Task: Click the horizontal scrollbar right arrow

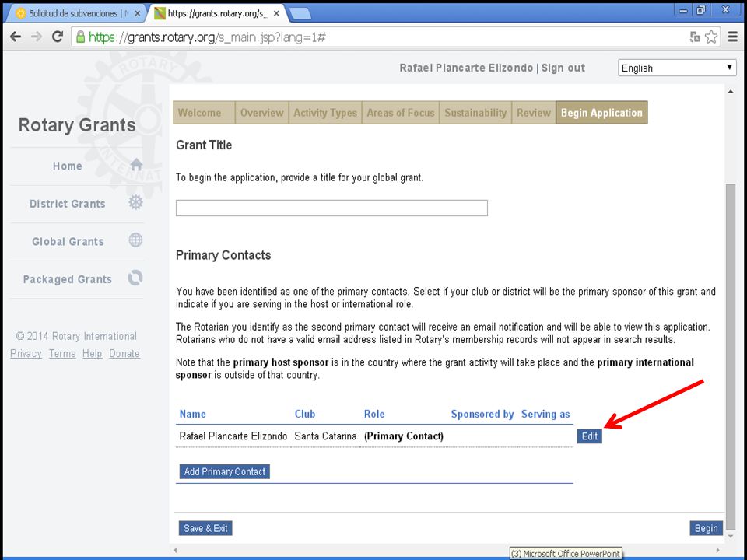Action: click(718, 550)
